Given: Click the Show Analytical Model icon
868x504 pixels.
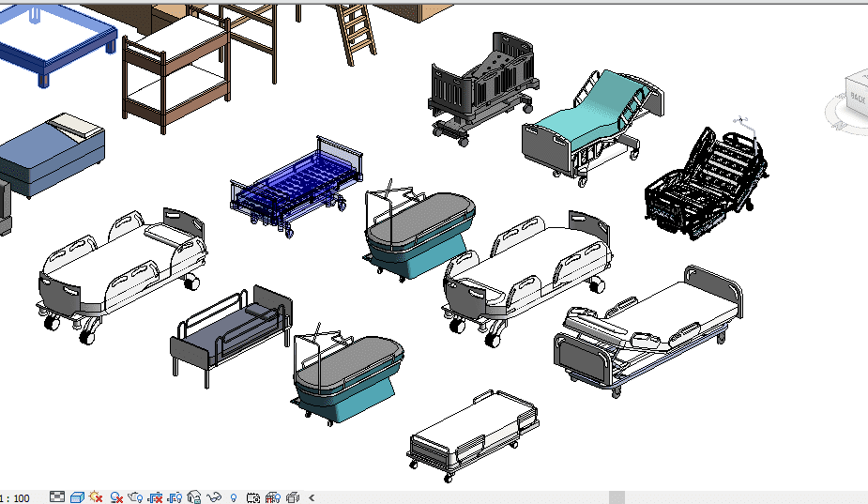Looking at the screenshot, I should (273, 497).
